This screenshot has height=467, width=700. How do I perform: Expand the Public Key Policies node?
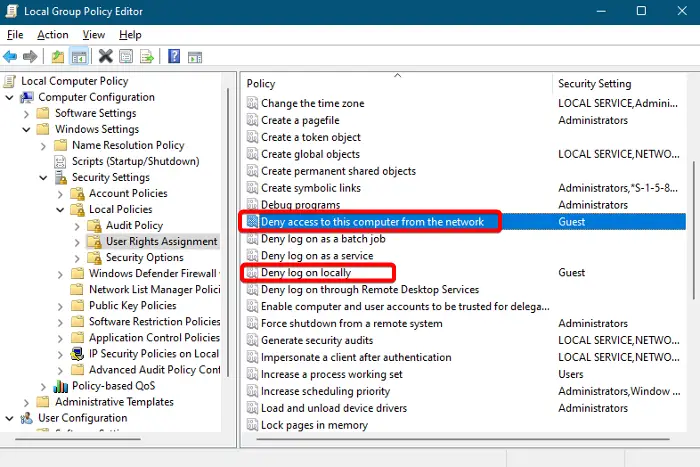[60, 306]
